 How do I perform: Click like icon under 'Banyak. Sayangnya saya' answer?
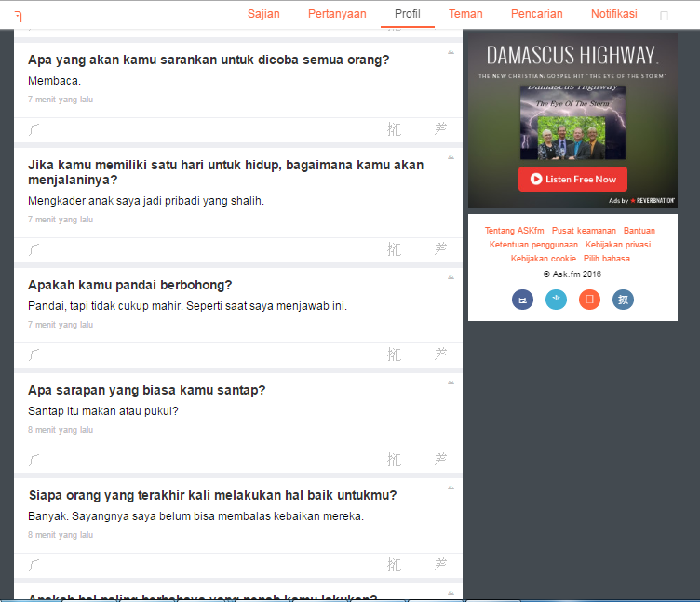click(x=394, y=565)
